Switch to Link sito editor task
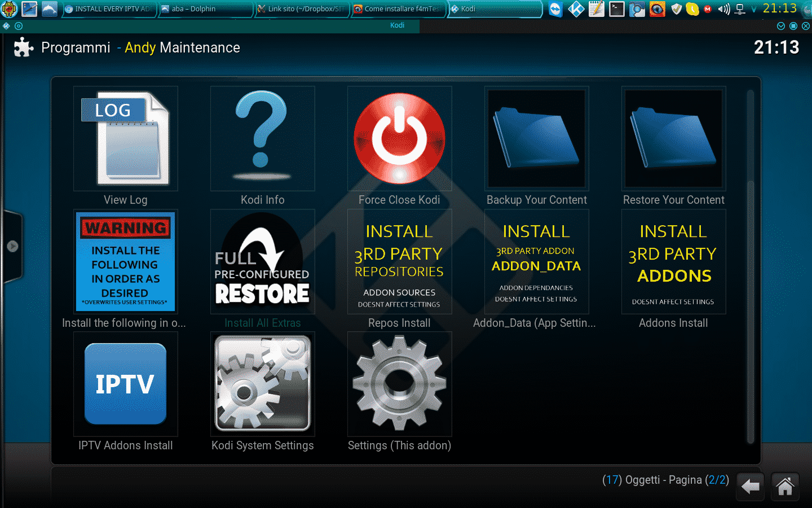Image resolution: width=812 pixels, height=508 pixels. (301, 9)
